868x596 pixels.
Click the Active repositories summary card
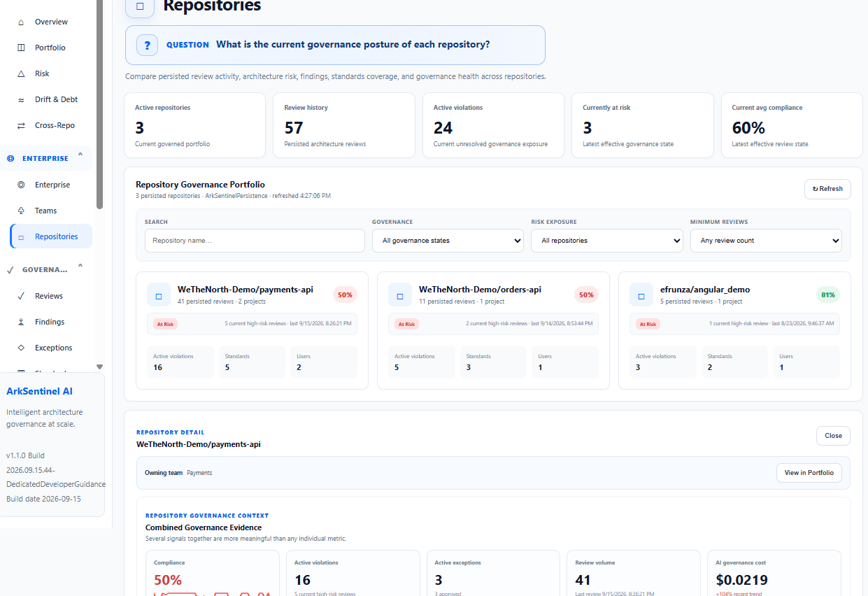click(x=194, y=125)
